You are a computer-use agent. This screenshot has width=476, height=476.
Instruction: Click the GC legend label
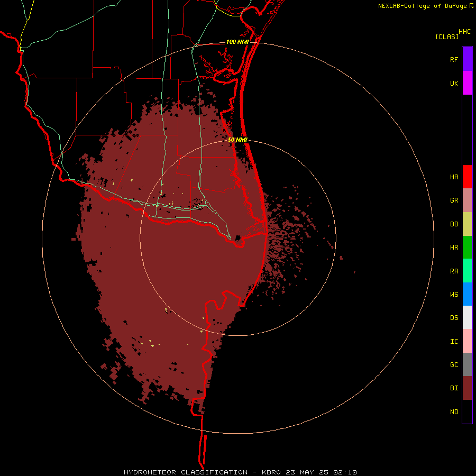click(454, 365)
